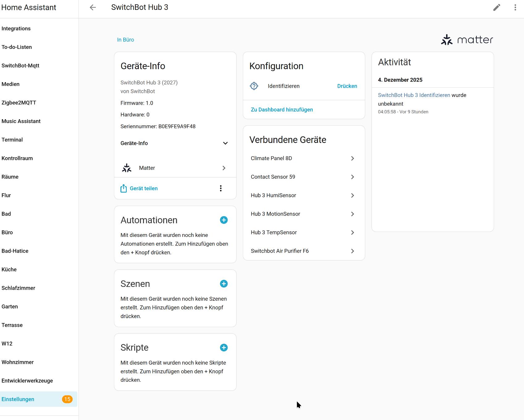
Task: Open the top-right three-dot overflow menu
Action: click(x=515, y=7)
